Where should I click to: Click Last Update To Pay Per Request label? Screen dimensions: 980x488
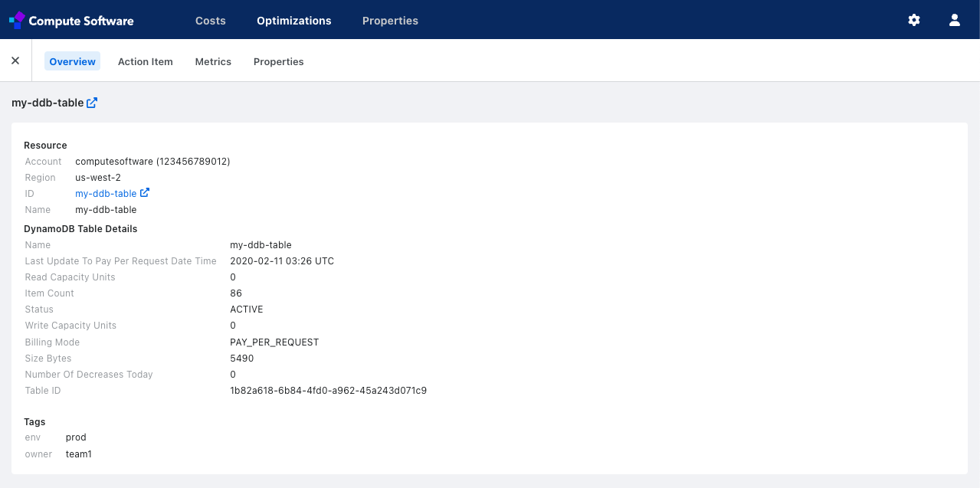click(121, 261)
